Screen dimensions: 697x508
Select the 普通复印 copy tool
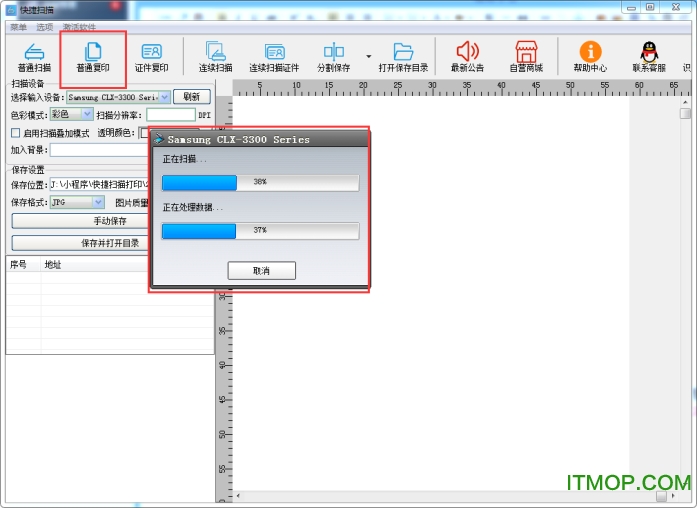pos(93,52)
